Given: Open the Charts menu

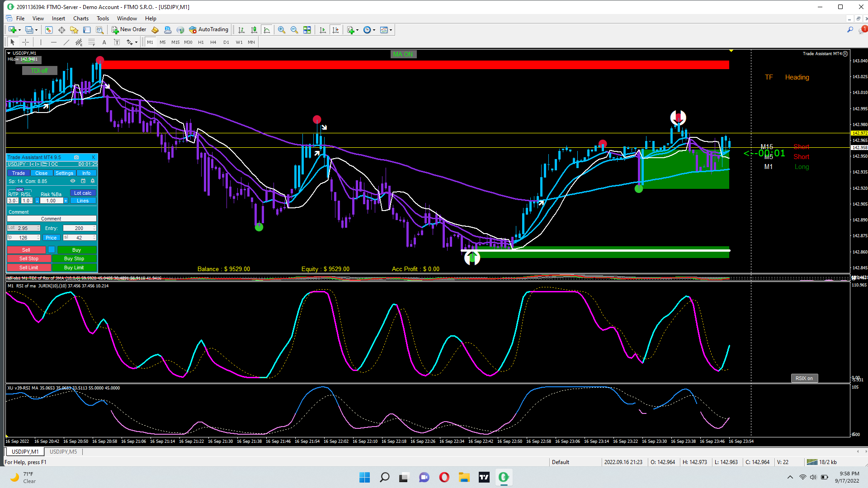Looking at the screenshot, I should coord(81,19).
